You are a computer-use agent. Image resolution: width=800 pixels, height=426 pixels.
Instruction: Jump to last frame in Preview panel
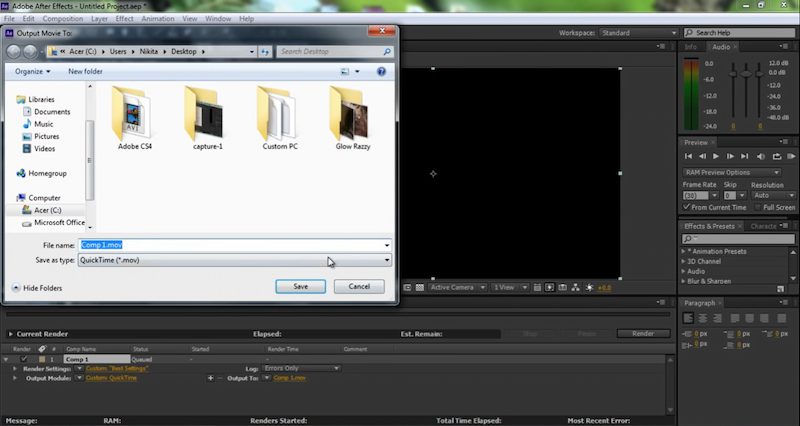(744, 157)
